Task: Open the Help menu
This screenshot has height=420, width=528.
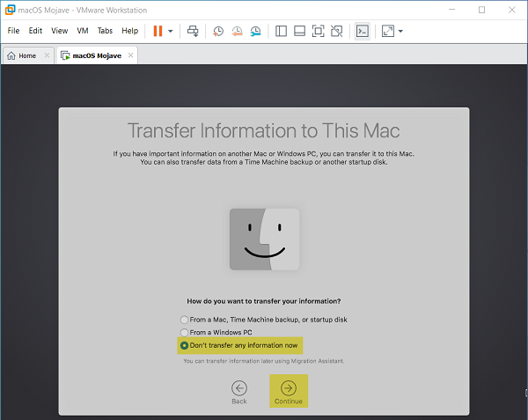Action: (130, 31)
